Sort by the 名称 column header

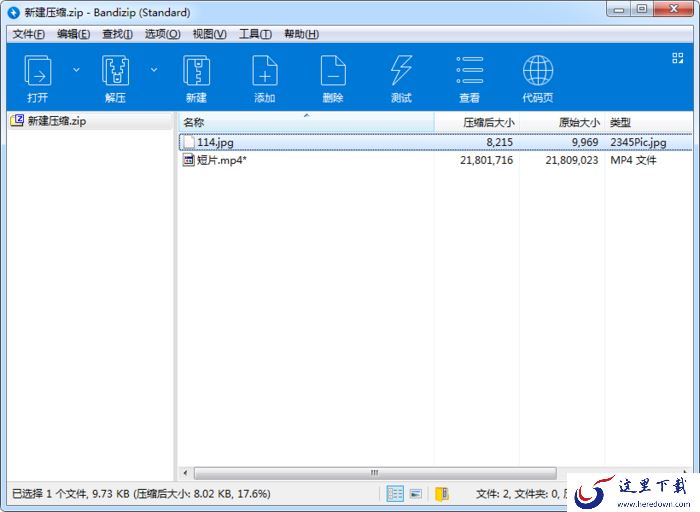coord(306,122)
